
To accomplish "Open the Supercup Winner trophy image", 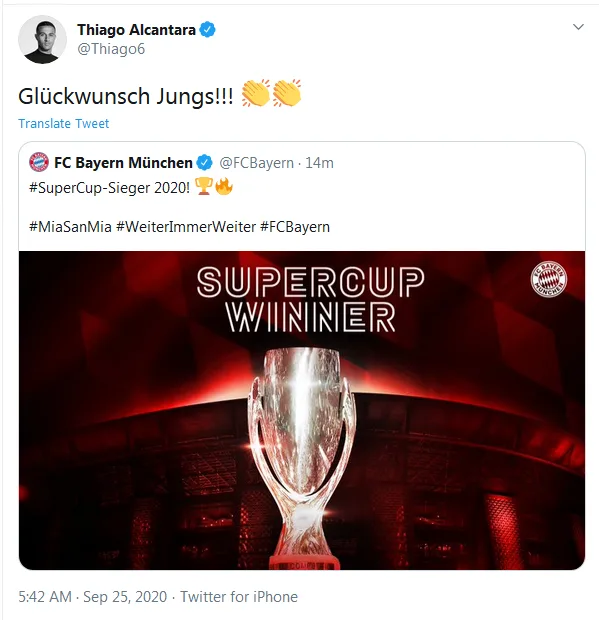I will [302, 410].
